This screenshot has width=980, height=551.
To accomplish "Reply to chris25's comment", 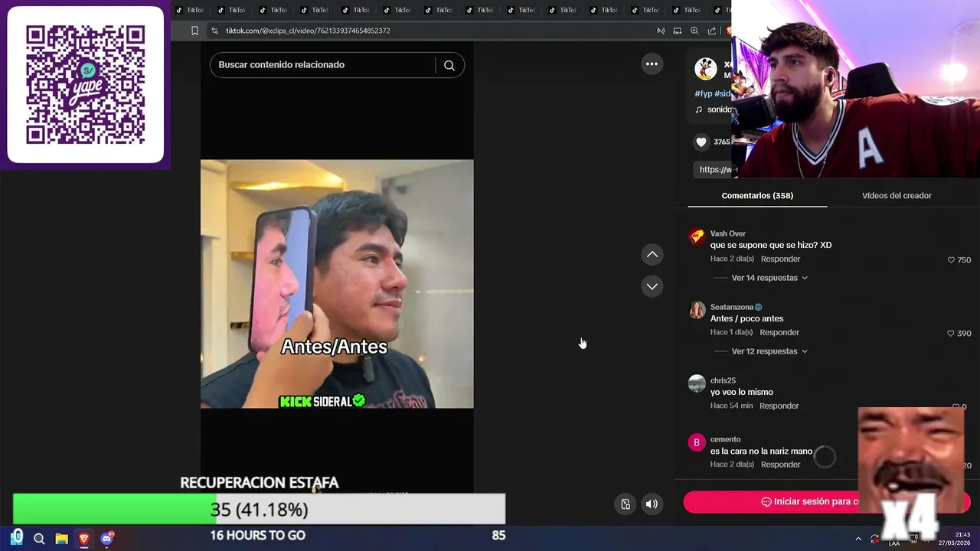I will pos(779,406).
